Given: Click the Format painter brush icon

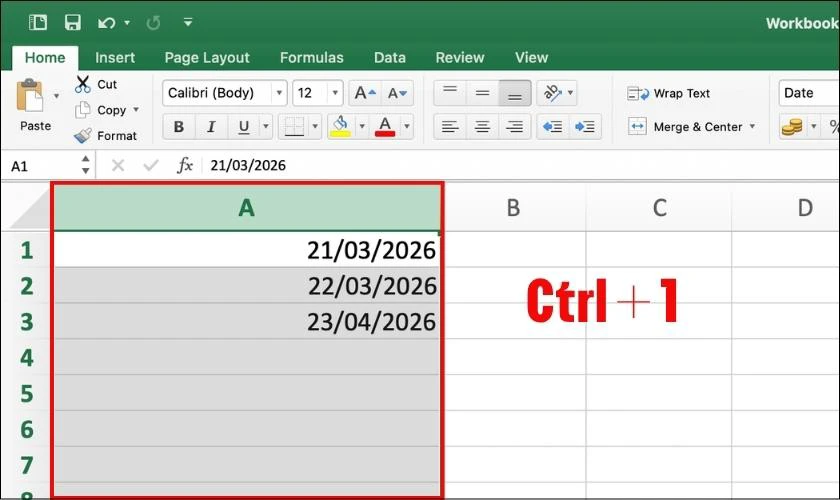Looking at the screenshot, I should pyautogui.click(x=82, y=136).
